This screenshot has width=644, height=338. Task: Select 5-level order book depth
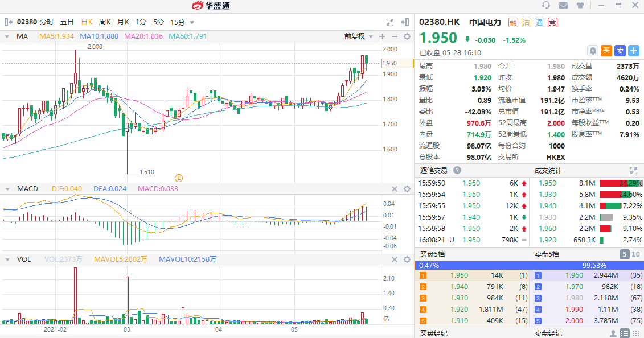click(625, 254)
